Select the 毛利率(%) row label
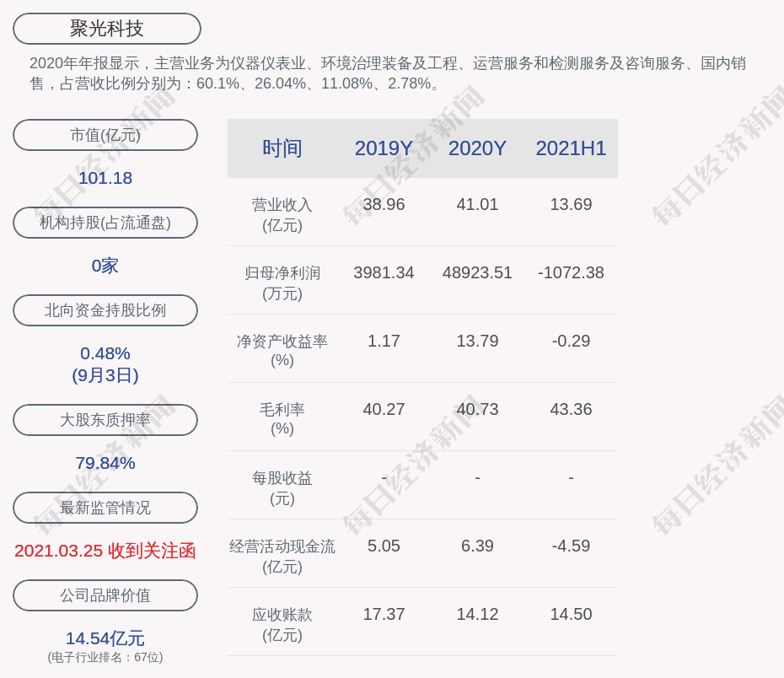 point(282,419)
